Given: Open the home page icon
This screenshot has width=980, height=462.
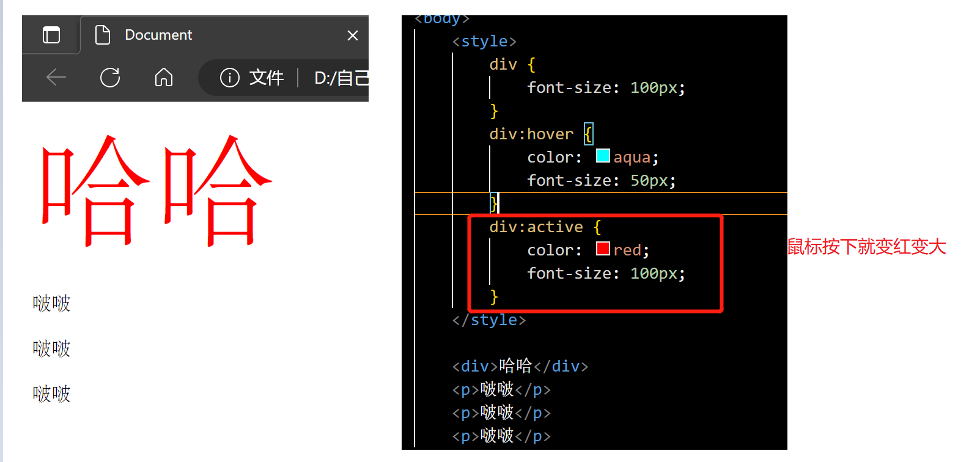Looking at the screenshot, I should (x=164, y=78).
